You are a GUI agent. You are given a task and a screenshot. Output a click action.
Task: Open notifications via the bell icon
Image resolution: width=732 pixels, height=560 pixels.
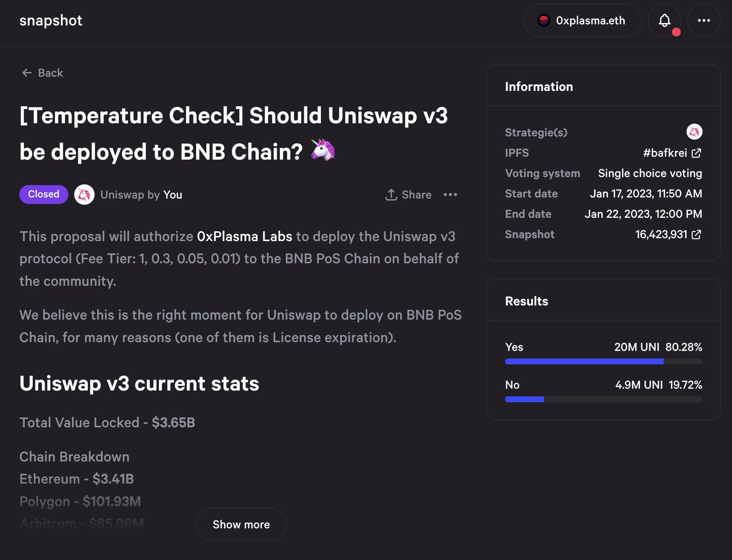665,21
